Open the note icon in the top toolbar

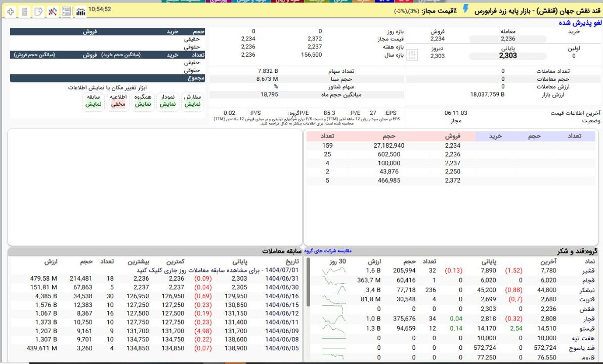click(x=38, y=11)
